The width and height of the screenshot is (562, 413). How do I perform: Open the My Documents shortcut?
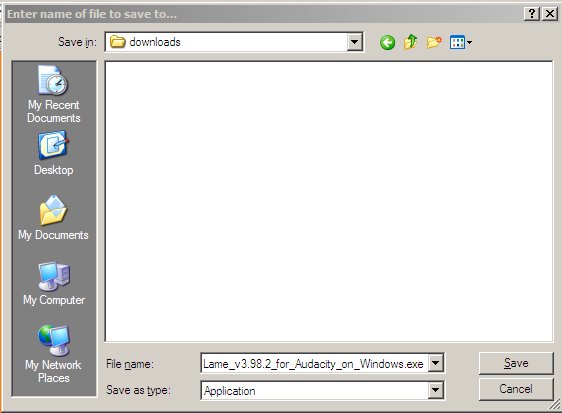pyautogui.click(x=53, y=218)
